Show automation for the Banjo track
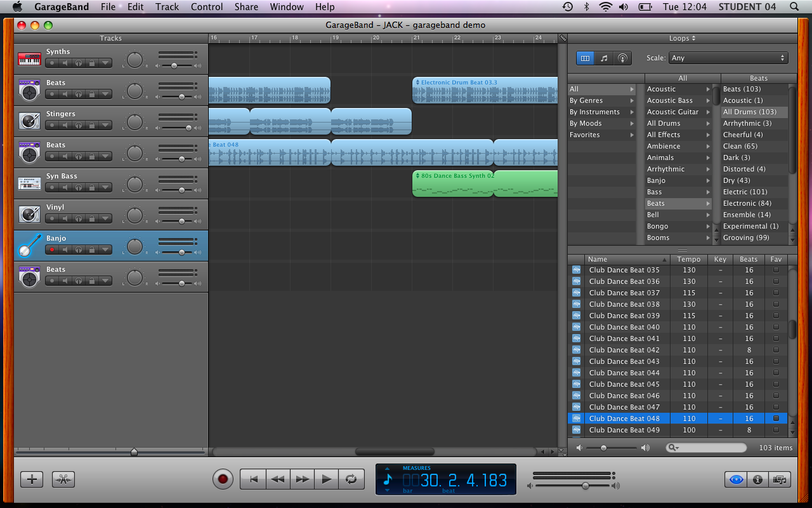 (x=105, y=250)
